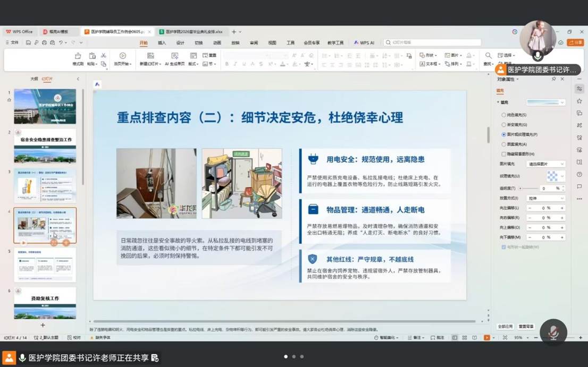Click the 当页开始 slideshow play icon
The height and width of the screenshot is (367, 588).
click(123, 56)
